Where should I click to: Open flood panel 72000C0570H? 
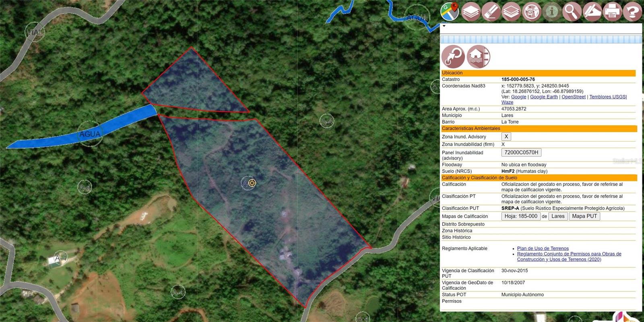521,153
